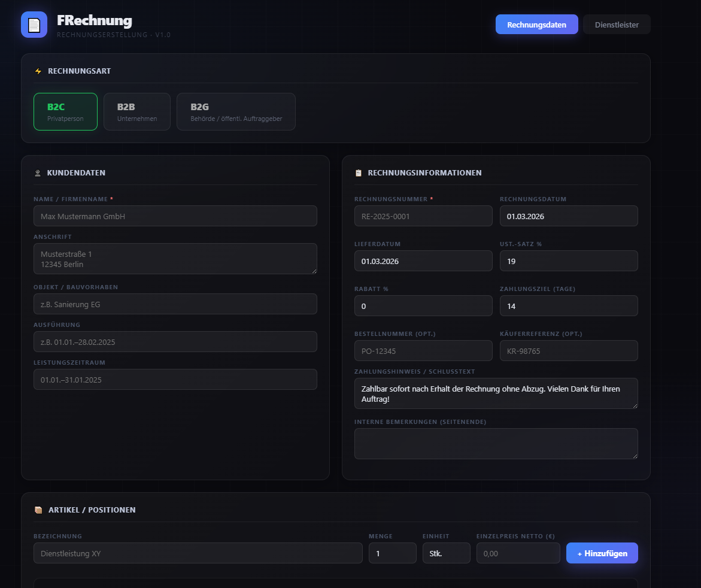Click the Interne Bemerkungen text area
This screenshot has height=588, width=701.
(x=495, y=444)
